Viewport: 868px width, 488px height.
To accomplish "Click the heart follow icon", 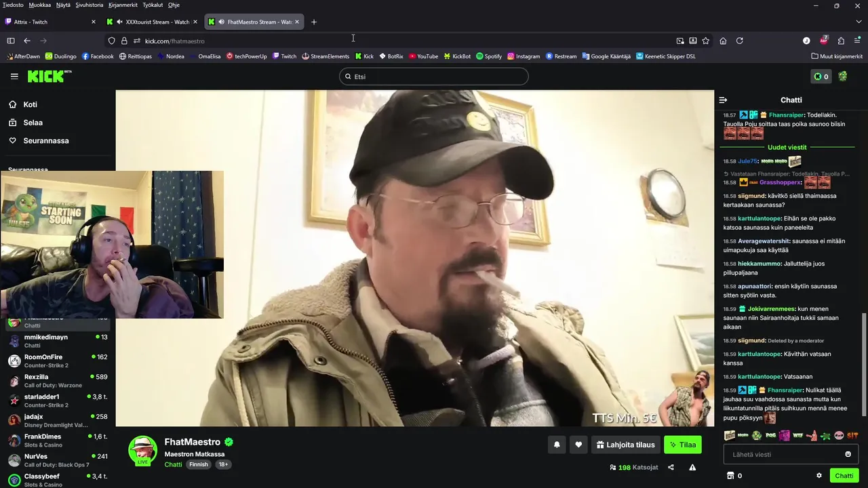I will pyautogui.click(x=578, y=445).
